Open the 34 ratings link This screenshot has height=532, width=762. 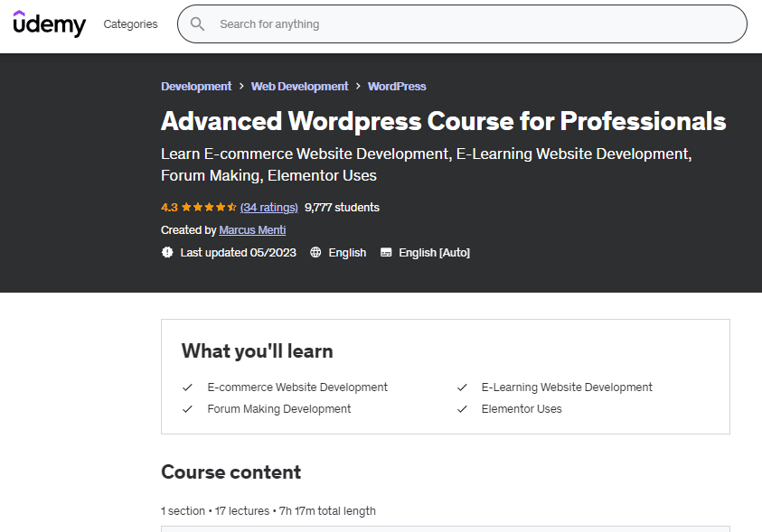click(269, 207)
